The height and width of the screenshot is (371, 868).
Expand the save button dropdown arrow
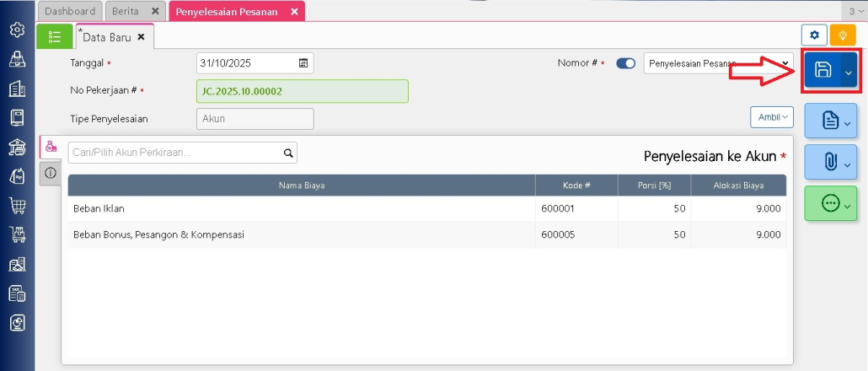pos(849,73)
